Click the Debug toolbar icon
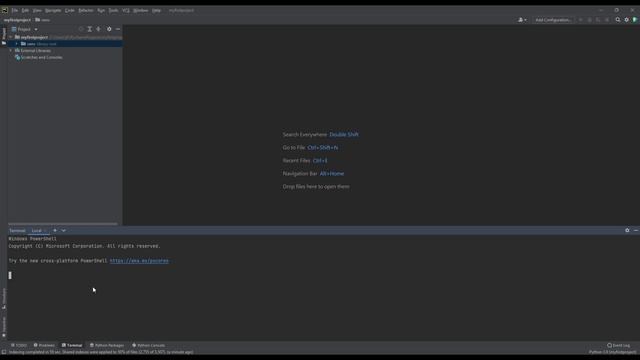The width and height of the screenshot is (640, 360). (589, 20)
